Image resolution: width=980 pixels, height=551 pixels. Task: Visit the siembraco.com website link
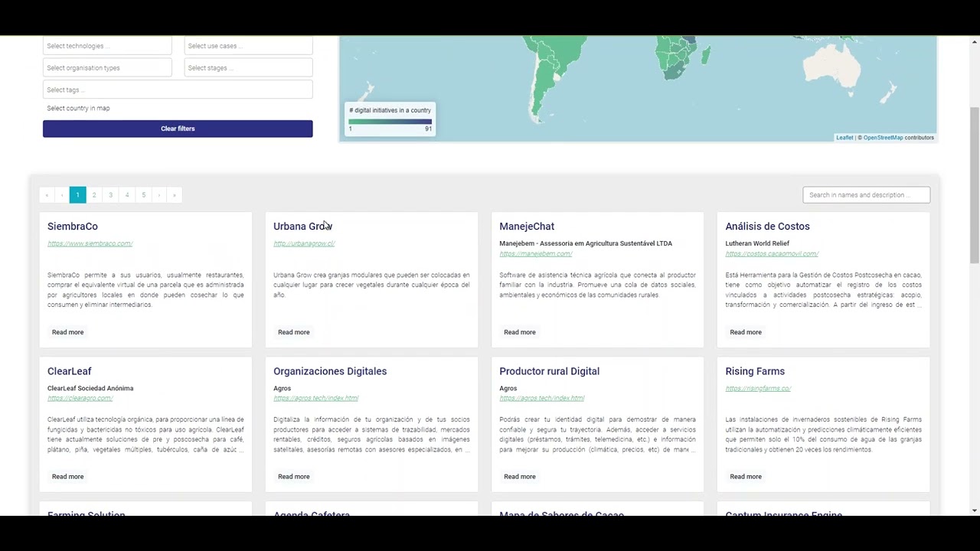click(x=90, y=243)
